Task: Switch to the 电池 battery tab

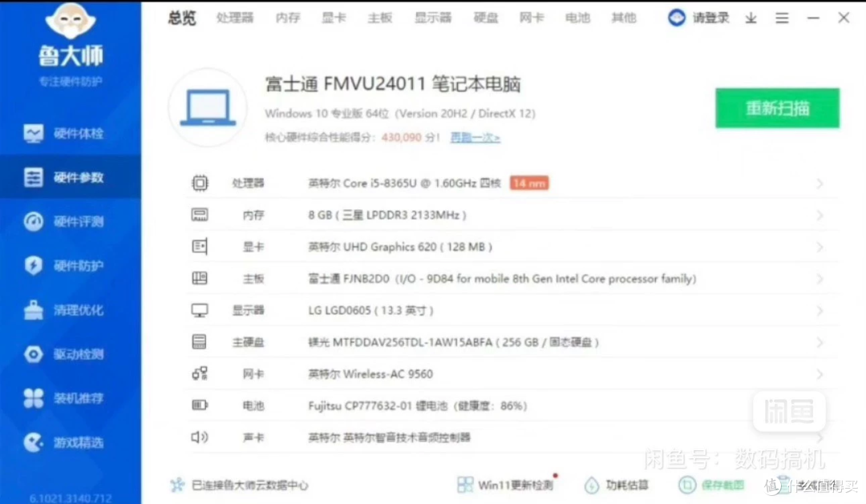Action: coord(577,18)
